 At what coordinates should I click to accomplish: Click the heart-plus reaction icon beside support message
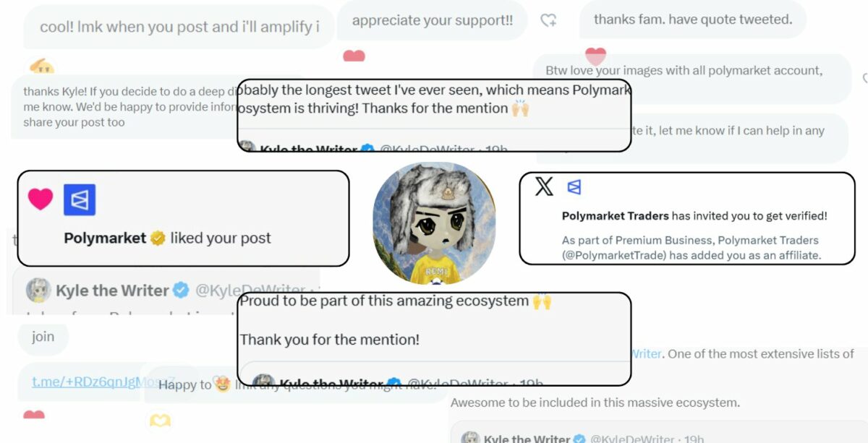(549, 20)
